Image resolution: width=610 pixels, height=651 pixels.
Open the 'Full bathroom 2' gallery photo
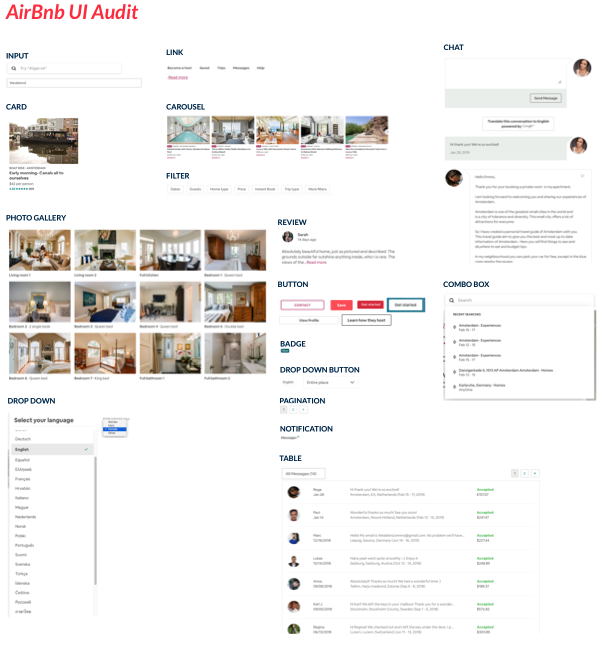[x=235, y=353]
